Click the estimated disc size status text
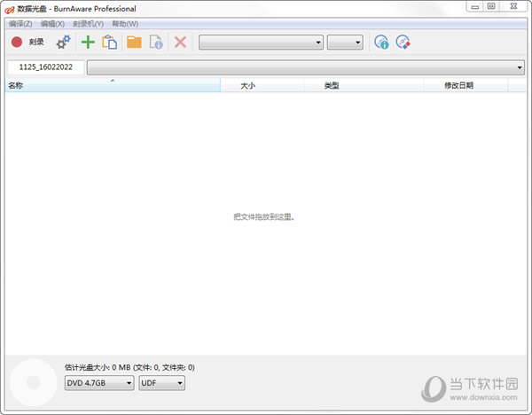This screenshot has width=532, height=415. (x=129, y=367)
